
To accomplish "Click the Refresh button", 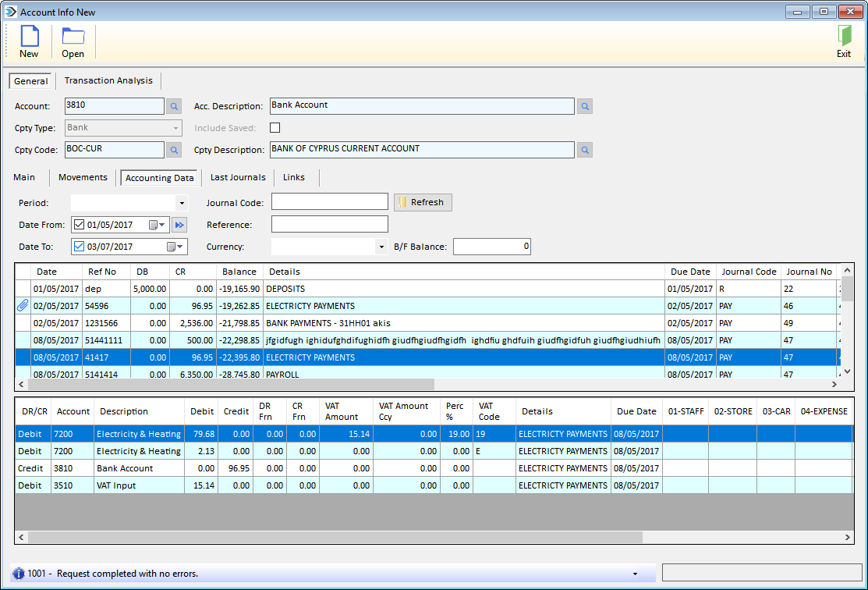I will pos(422,201).
